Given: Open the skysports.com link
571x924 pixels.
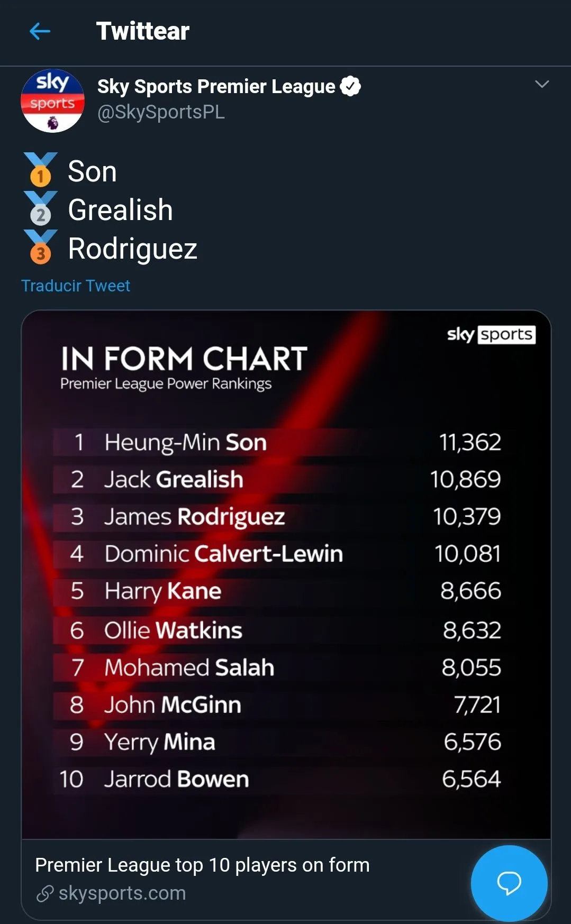Looking at the screenshot, I should (x=122, y=893).
